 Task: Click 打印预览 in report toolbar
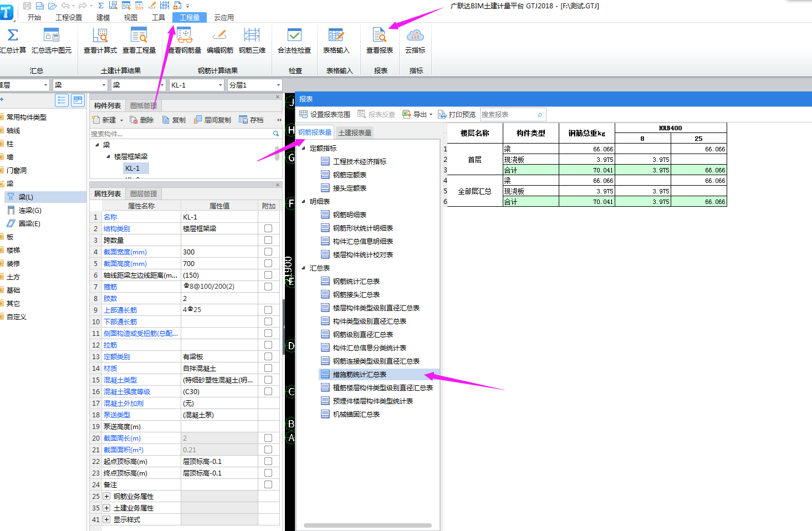(457, 114)
